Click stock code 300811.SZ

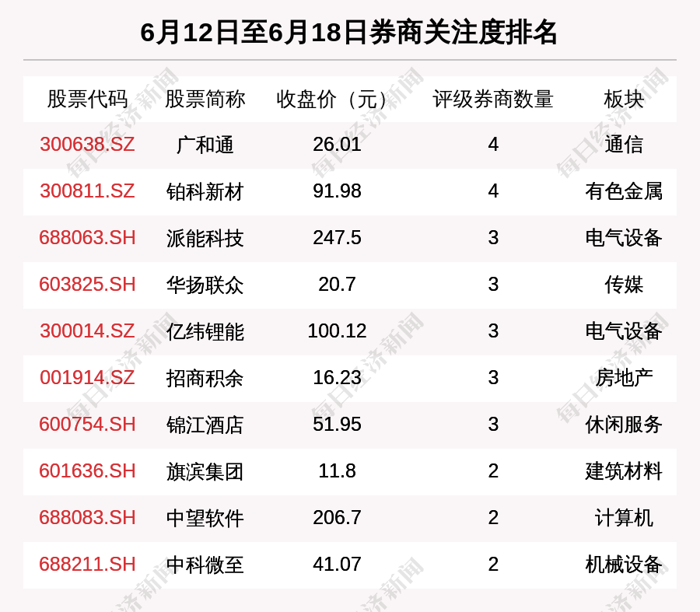point(87,191)
